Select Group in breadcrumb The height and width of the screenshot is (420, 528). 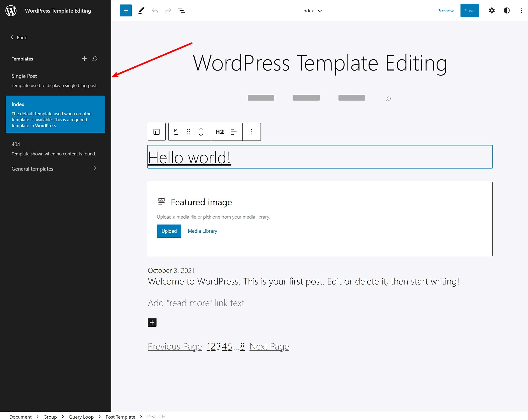click(x=50, y=417)
